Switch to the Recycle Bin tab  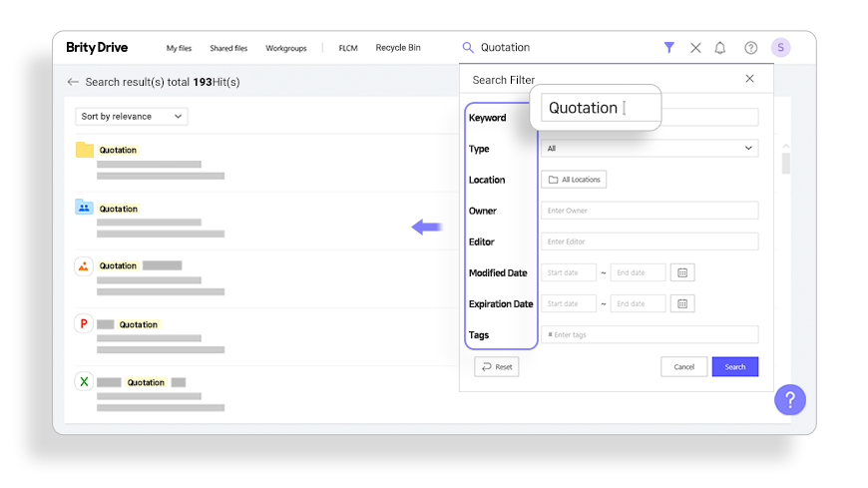(x=398, y=48)
